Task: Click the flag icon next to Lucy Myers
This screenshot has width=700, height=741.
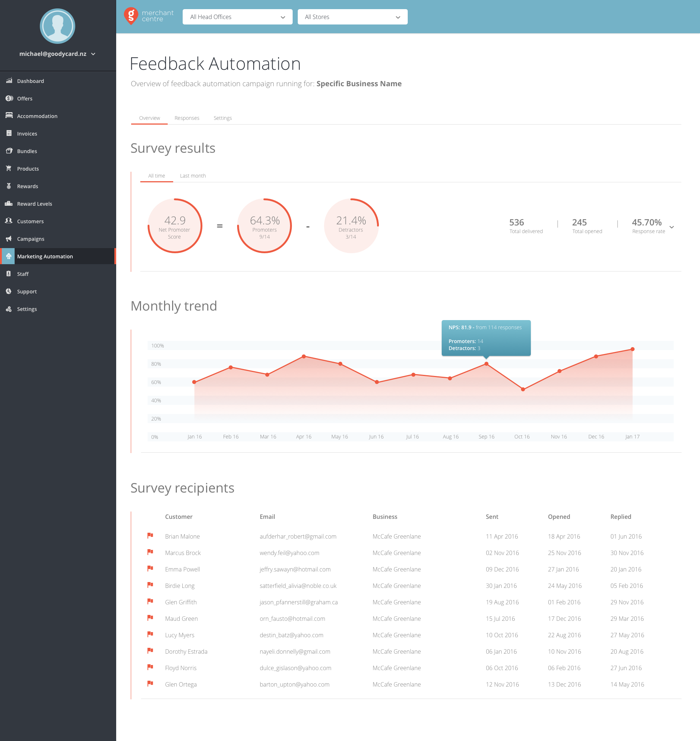Action: [x=151, y=634]
